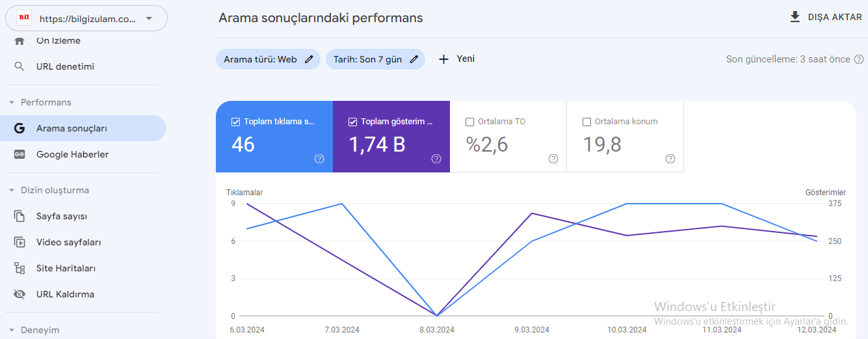Click the pencil icon on Arama türü: Web

tap(309, 59)
